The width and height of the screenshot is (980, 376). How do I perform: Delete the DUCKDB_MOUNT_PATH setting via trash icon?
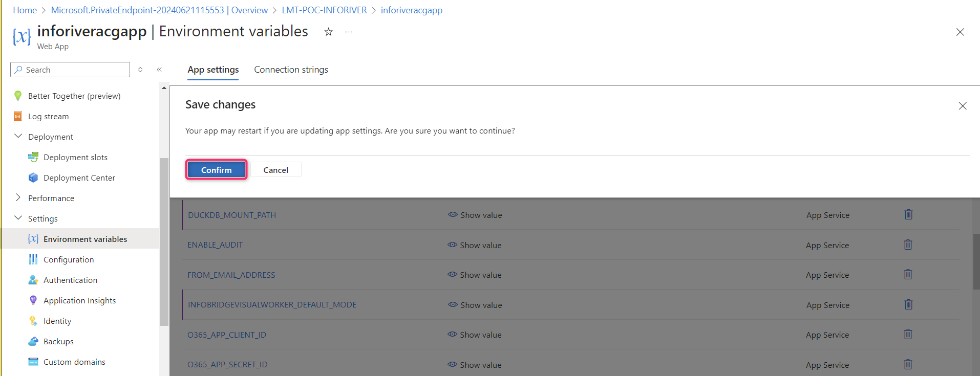tap(908, 215)
